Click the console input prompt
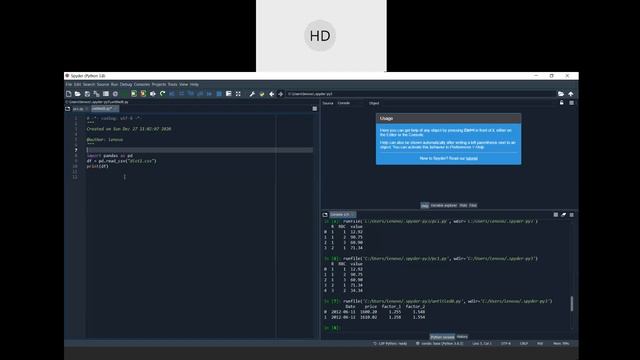640x360 pixels. pyautogui.click(x=332, y=328)
